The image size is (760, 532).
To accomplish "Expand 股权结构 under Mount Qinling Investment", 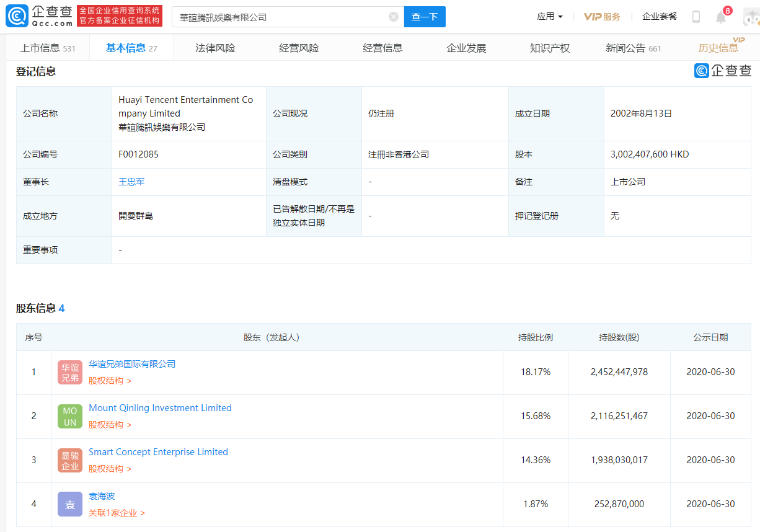I will point(110,425).
